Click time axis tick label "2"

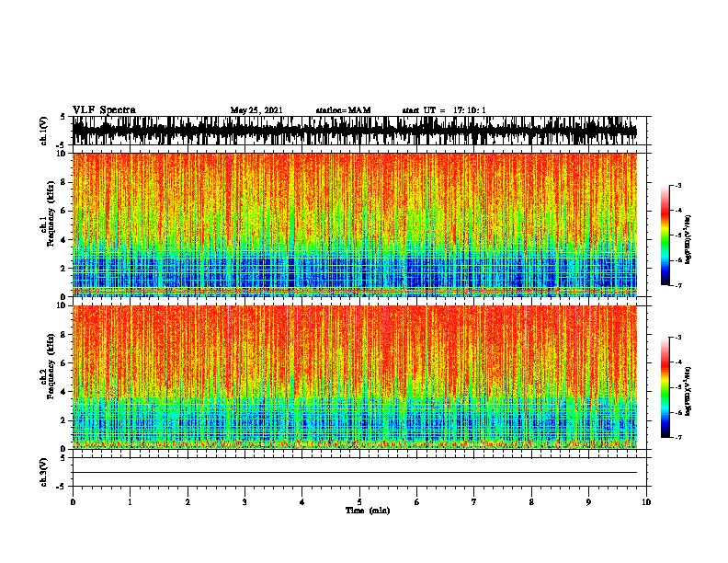pos(188,502)
